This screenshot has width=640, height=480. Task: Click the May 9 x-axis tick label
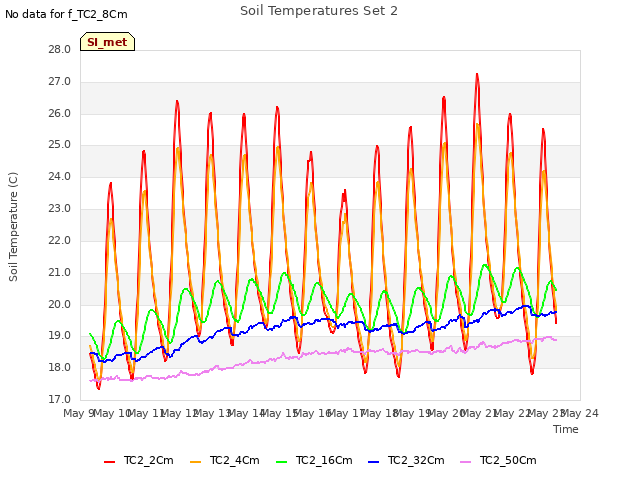(78, 413)
